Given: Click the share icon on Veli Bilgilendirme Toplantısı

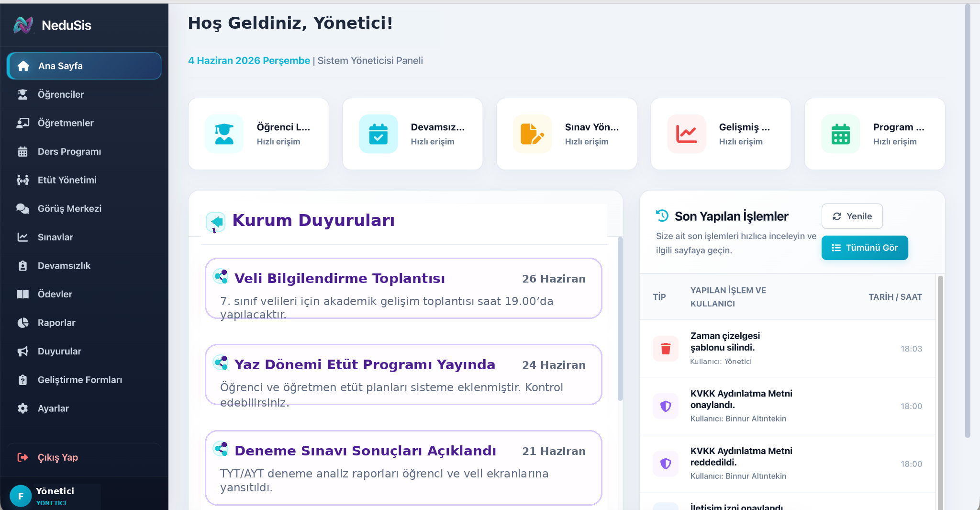Looking at the screenshot, I should coord(221,276).
